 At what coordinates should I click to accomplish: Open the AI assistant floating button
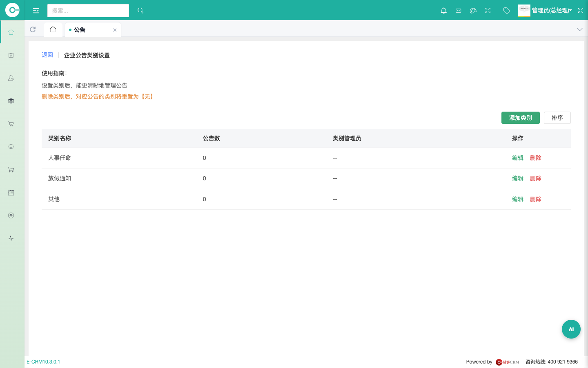571,329
